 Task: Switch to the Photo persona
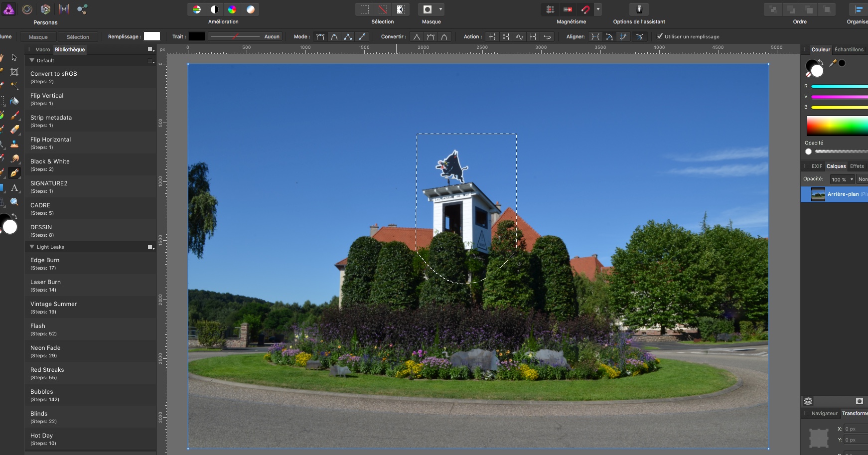coord(9,9)
